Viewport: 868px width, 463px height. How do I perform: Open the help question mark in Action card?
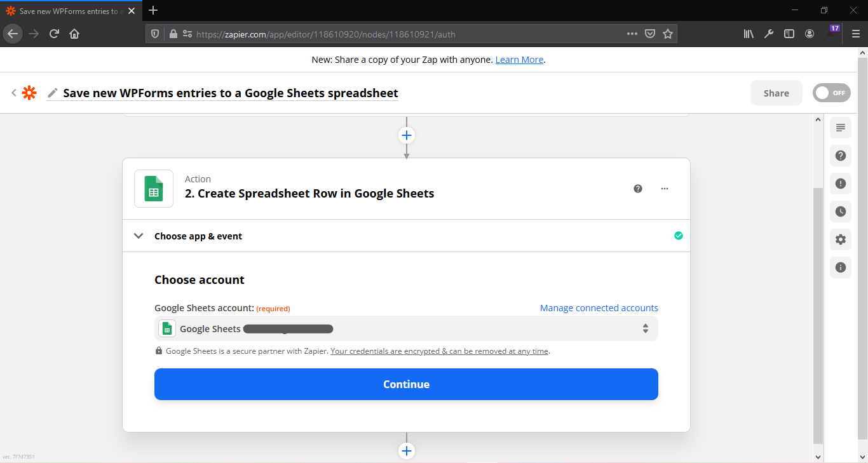pyautogui.click(x=638, y=189)
